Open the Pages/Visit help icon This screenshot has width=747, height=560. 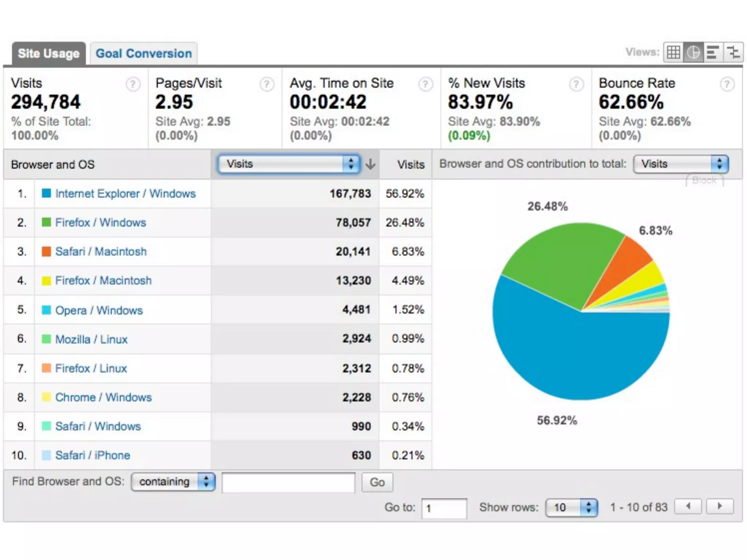tap(267, 85)
